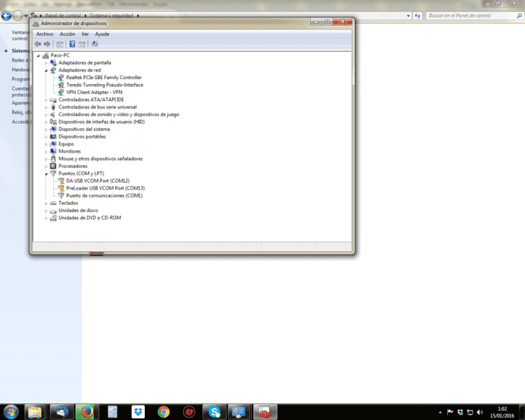Click the VPN Client Adapter icon
Viewport: 525px width, 420px height.
click(61, 92)
